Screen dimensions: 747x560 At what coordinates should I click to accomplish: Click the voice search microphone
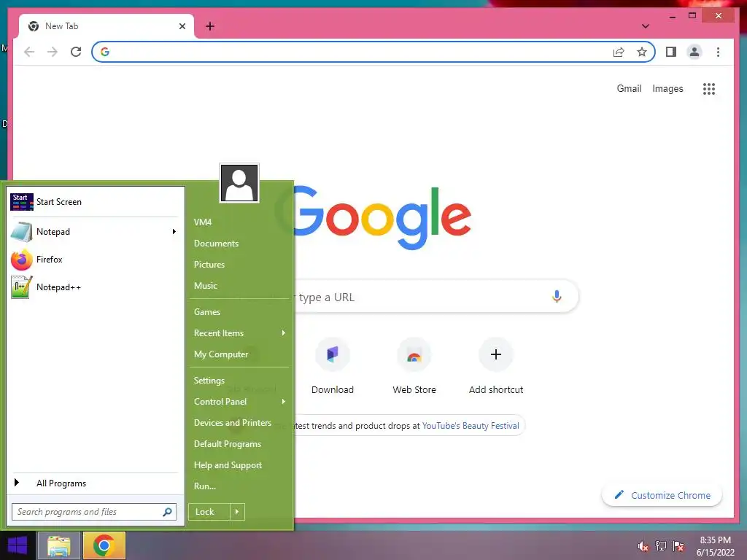[557, 296]
